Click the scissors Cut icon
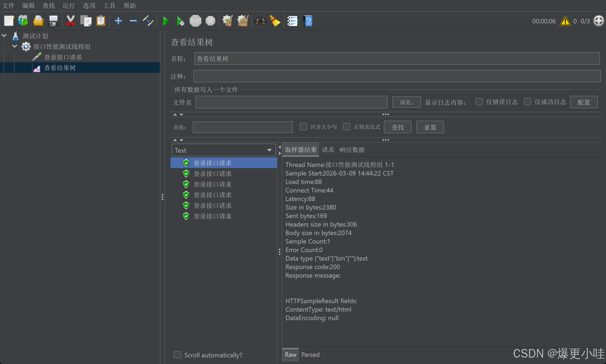 pyautogui.click(x=70, y=21)
